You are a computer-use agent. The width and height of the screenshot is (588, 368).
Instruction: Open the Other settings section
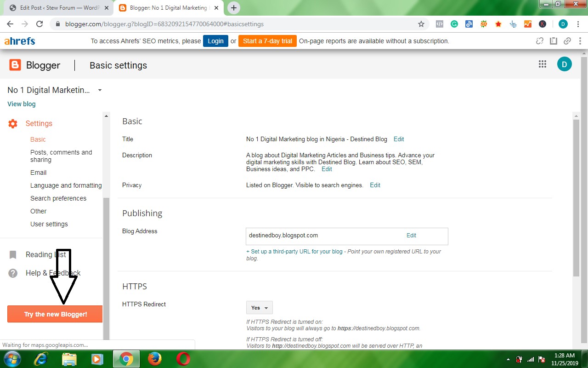pos(39,211)
